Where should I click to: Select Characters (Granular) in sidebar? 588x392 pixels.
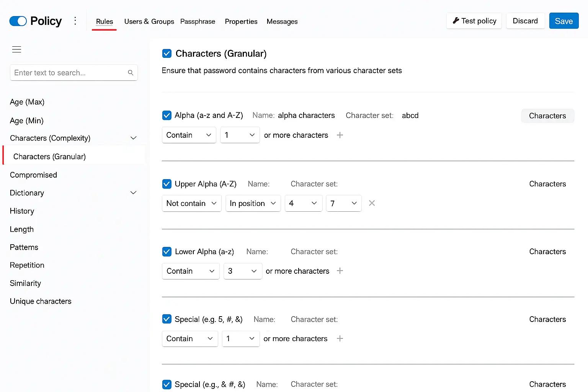tap(74, 156)
